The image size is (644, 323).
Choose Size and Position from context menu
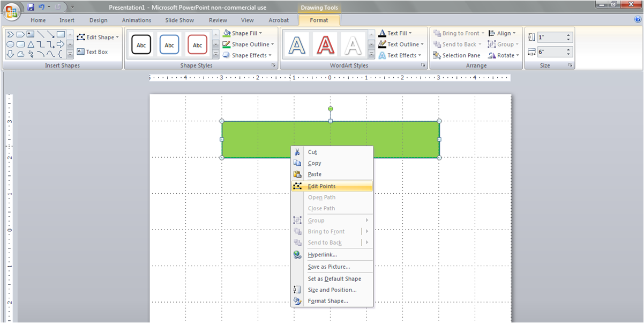click(x=332, y=290)
